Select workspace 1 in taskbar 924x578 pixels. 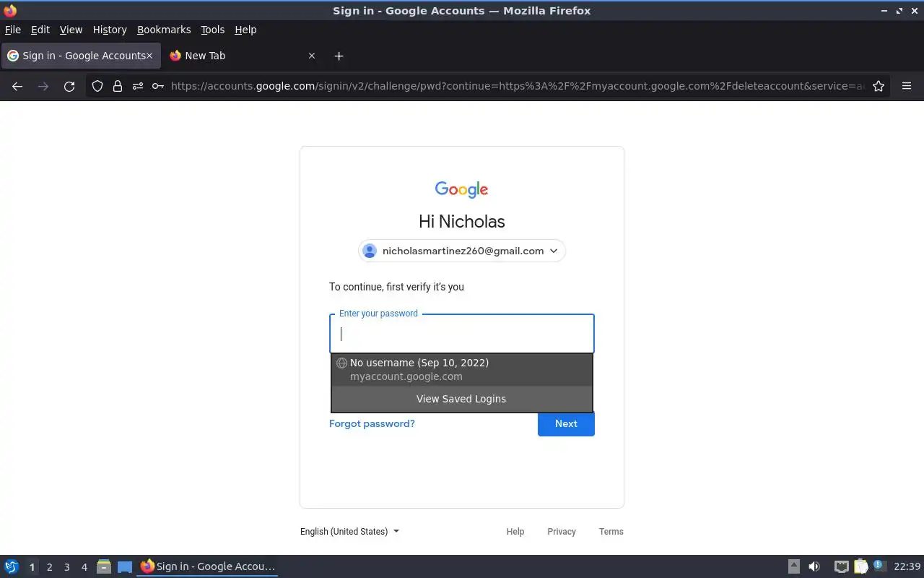(x=32, y=567)
